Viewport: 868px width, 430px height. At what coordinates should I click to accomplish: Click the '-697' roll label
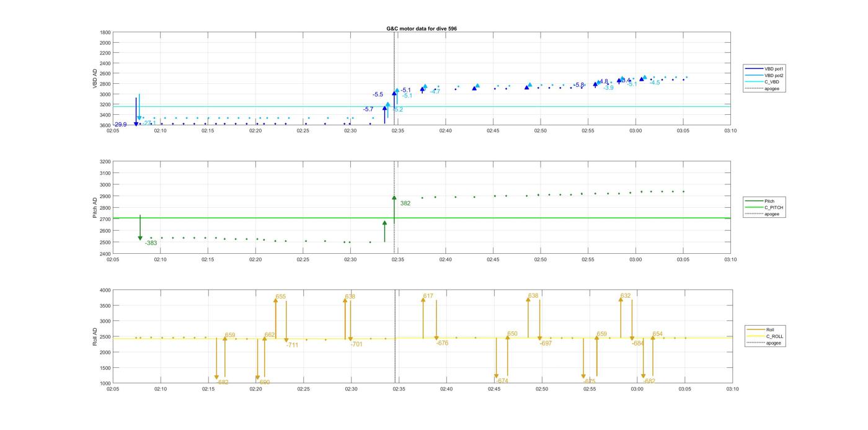[x=546, y=343]
